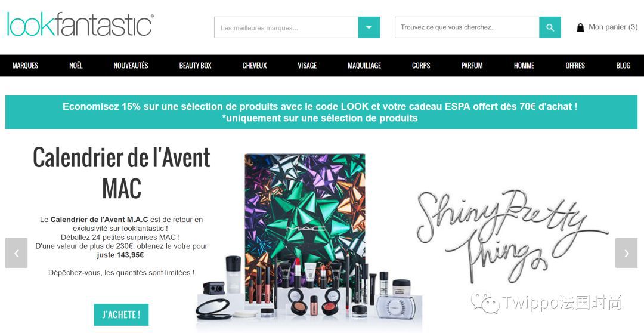Select PARFUM from the navigation
Screen dimensions: 644x333
coord(472,66)
